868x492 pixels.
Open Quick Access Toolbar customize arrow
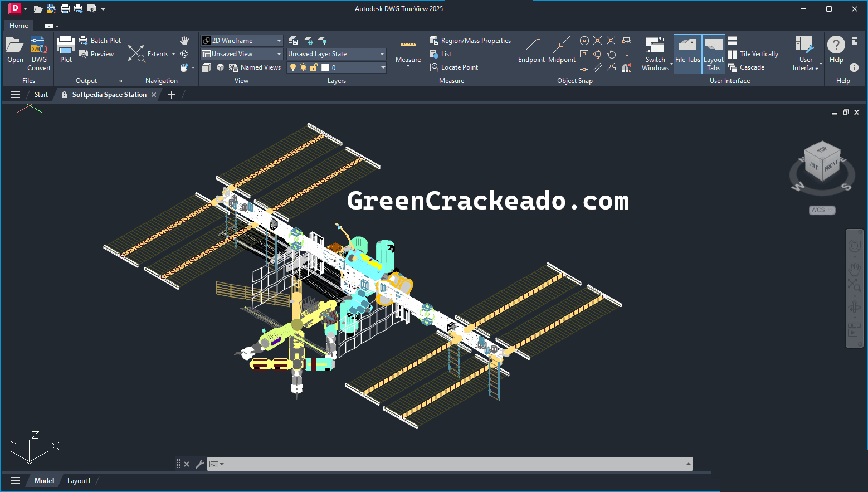tap(103, 9)
